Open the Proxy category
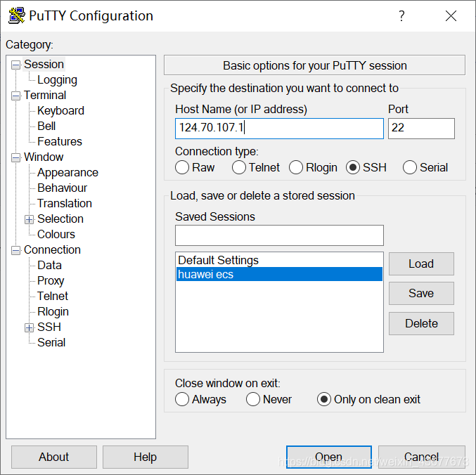This screenshot has height=475, width=476. pos(51,281)
